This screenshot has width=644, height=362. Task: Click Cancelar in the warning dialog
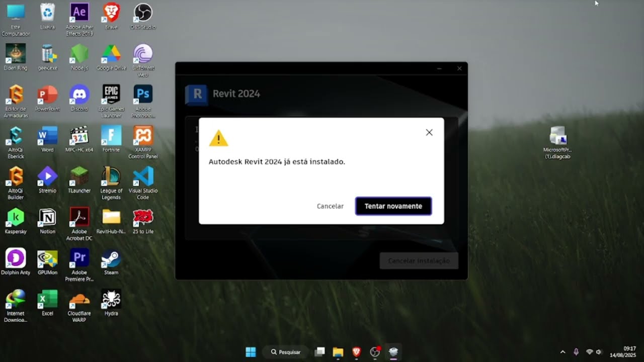click(x=330, y=206)
